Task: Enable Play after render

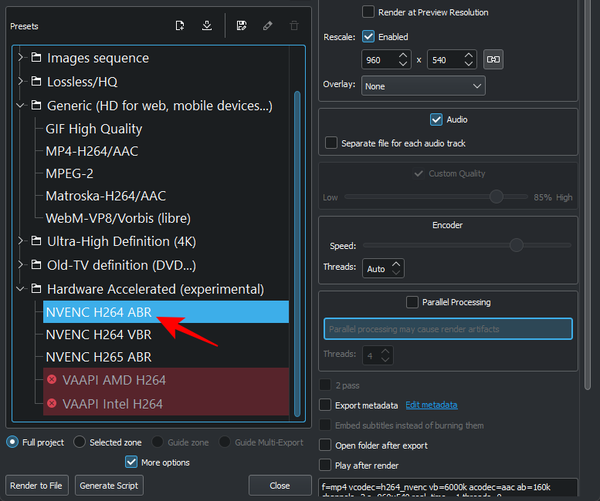Action: (325, 465)
